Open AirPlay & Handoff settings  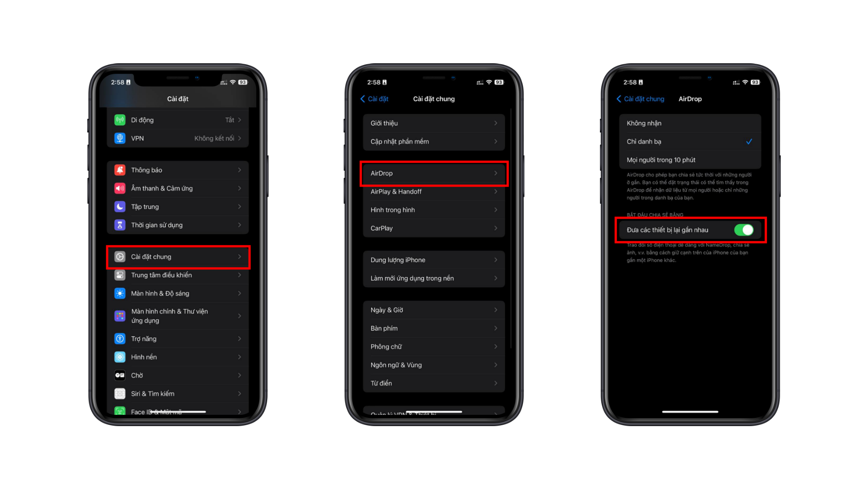tap(434, 191)
